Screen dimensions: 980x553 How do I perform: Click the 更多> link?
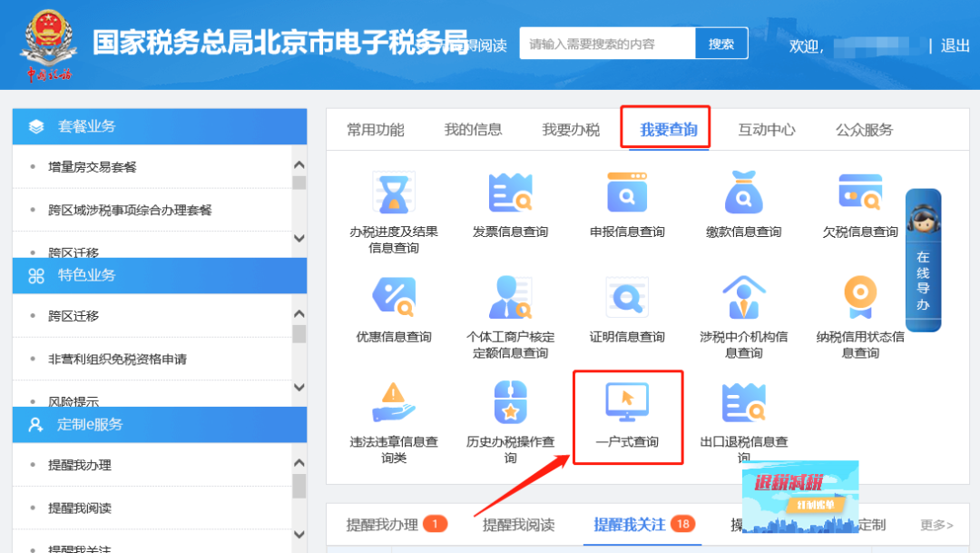(x=936, y=525)
